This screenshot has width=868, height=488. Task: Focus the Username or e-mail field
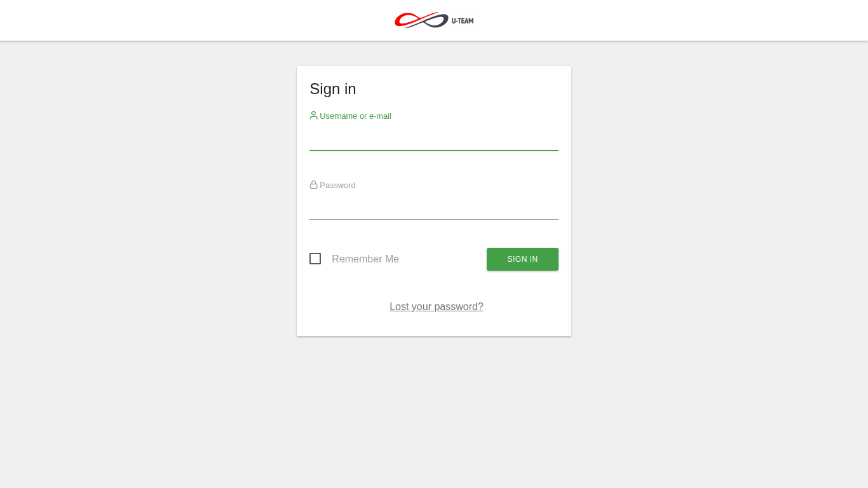pyautogui.click(x=434, y=138)
